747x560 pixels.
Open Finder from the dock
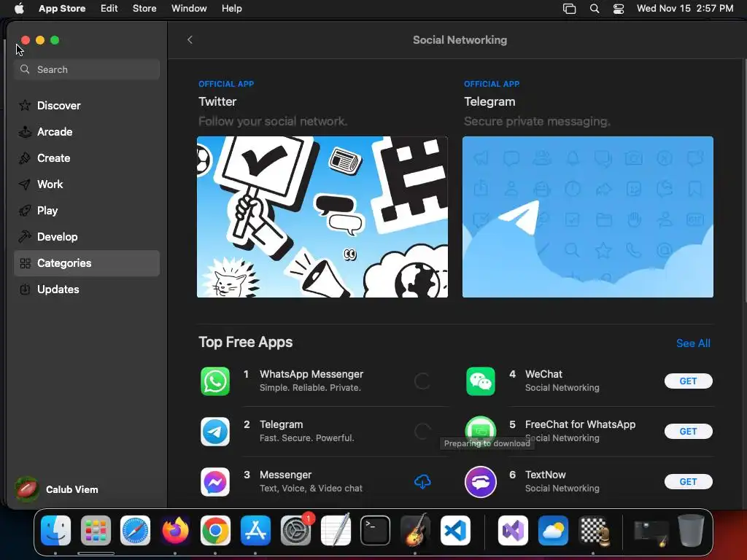coord(55,531)
